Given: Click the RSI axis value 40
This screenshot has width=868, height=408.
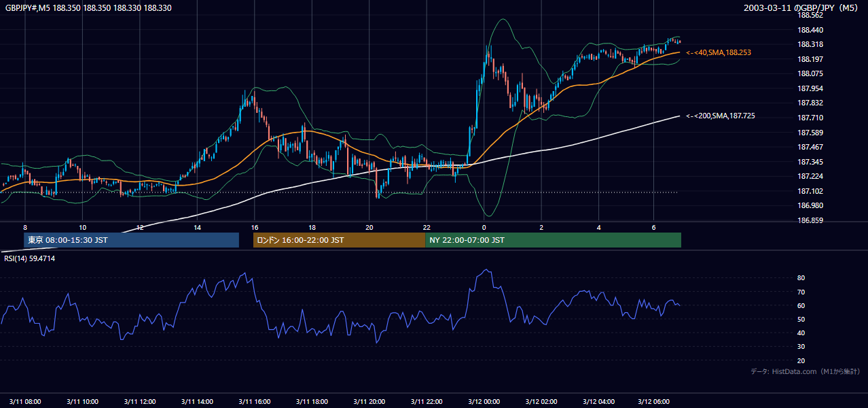Looking at the screenshot, I should pyautogui.click(x=801, y=333).
